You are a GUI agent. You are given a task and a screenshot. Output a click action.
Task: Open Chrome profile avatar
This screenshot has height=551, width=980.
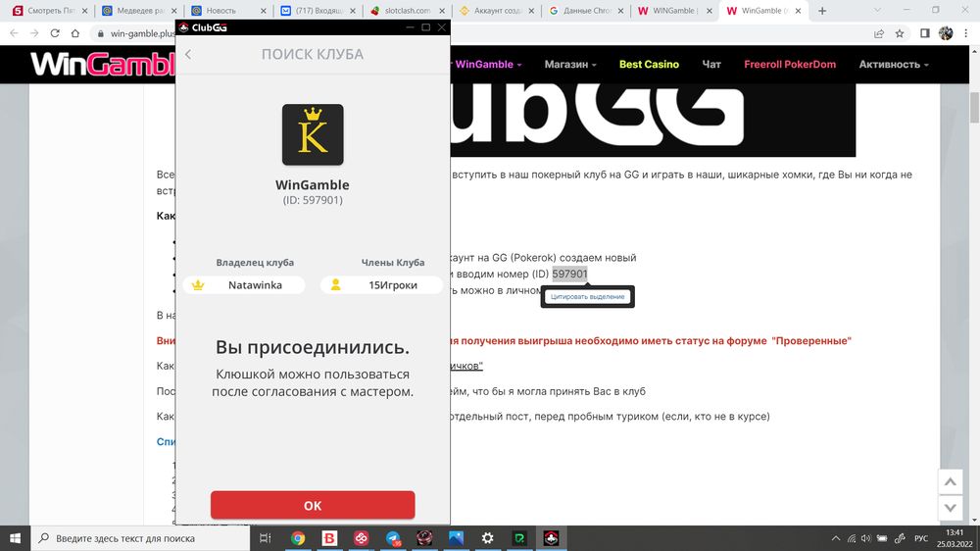(946, 33)
